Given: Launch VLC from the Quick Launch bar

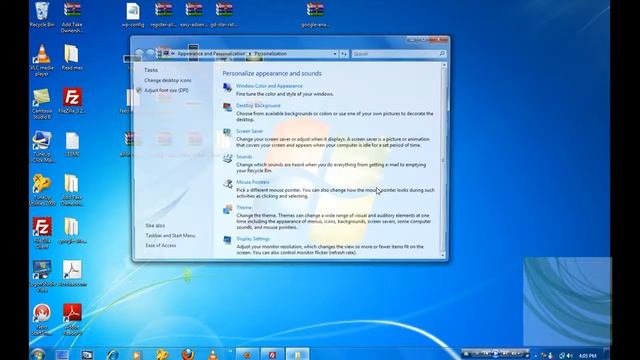Looking at the screenshot, I should pos(213,354).
